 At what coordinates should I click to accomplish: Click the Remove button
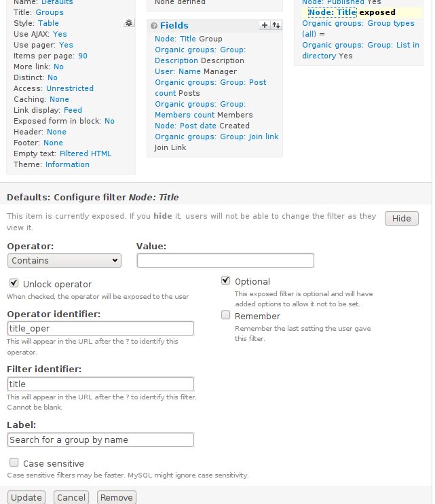pos(116,497)
